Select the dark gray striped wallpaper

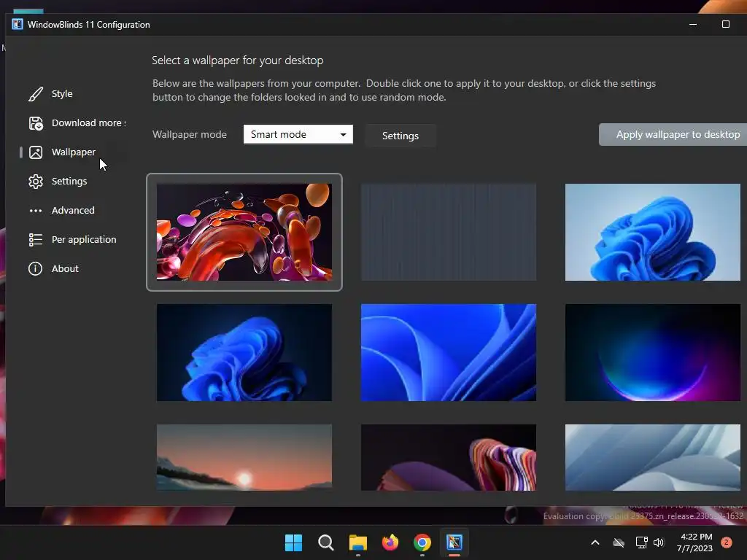coord(449,232)
